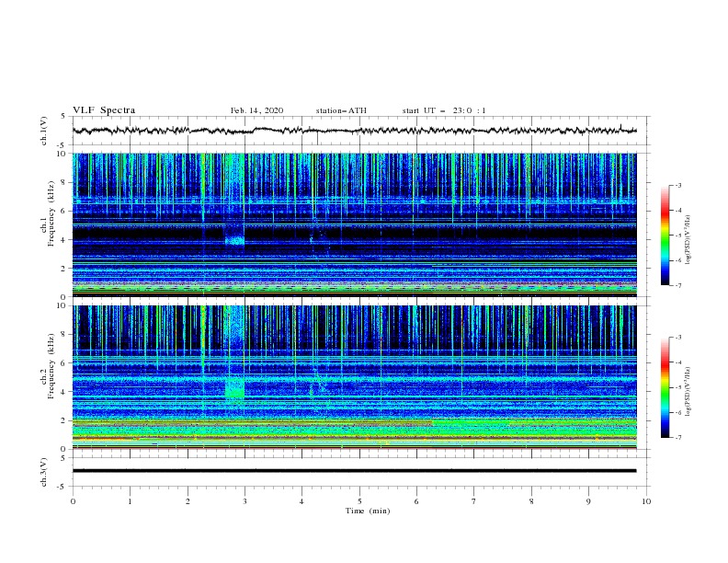Click the ch.1 frequency axis tick "10"
The image size is (728, 563).
tap(61, 154)
